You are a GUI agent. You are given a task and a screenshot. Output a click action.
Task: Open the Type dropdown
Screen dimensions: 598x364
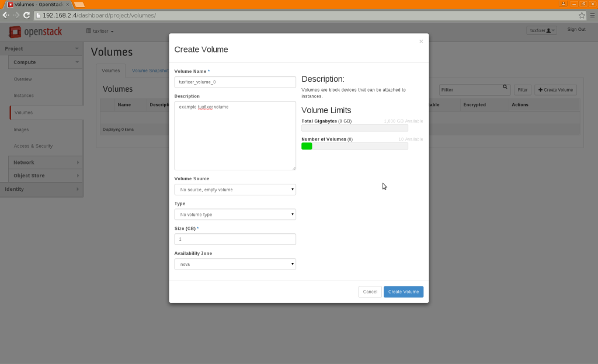(235, 214)
